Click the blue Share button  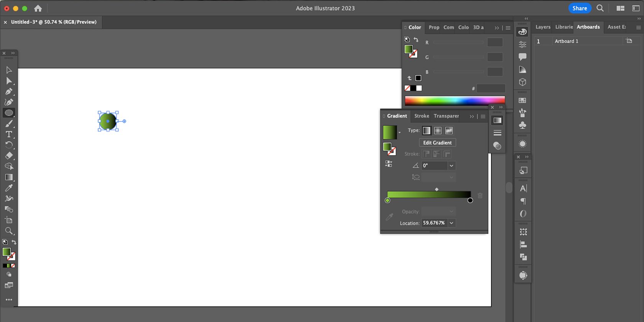click(x=580, y=8)
